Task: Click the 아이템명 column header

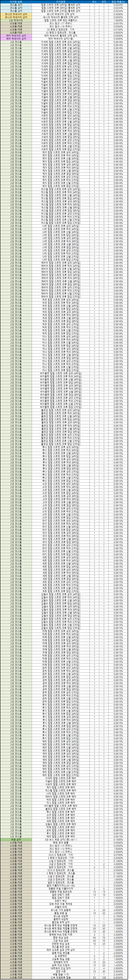Action: click(61, 2)
